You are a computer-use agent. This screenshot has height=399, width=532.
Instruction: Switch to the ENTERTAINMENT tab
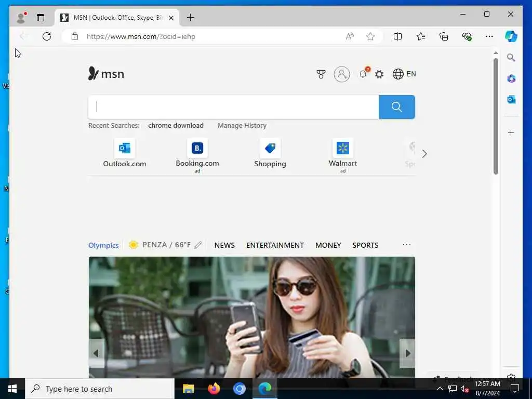pos(275,245)
